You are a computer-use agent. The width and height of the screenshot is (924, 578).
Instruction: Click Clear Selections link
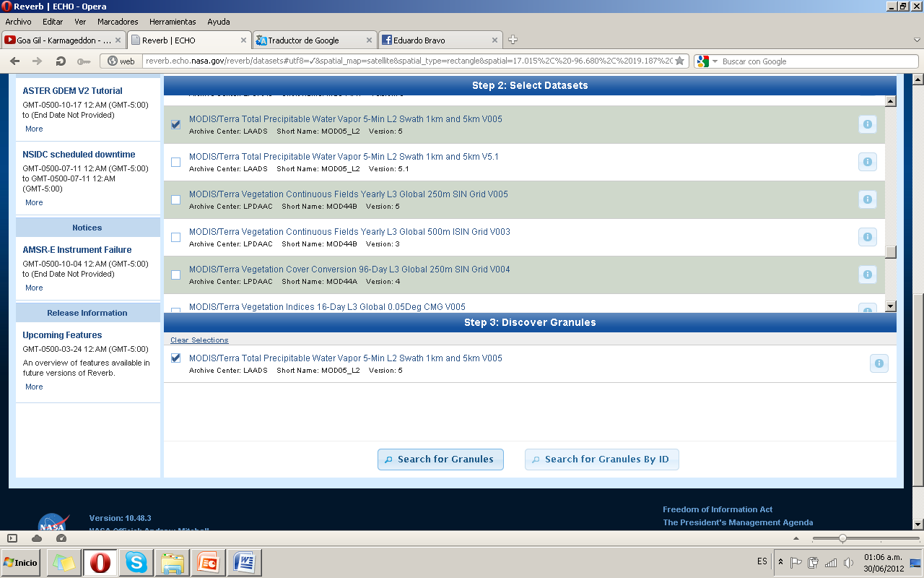pyautogui.click(x=199, y=340)
